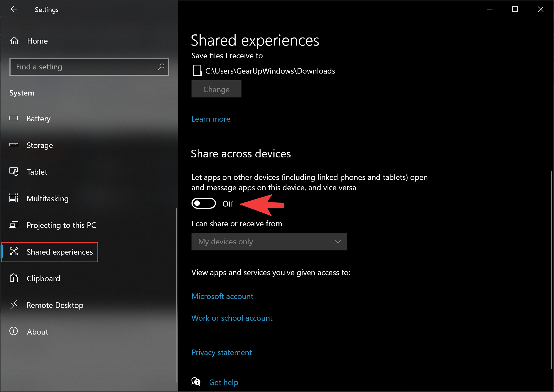Go to Battery settings

coord(39,119)
